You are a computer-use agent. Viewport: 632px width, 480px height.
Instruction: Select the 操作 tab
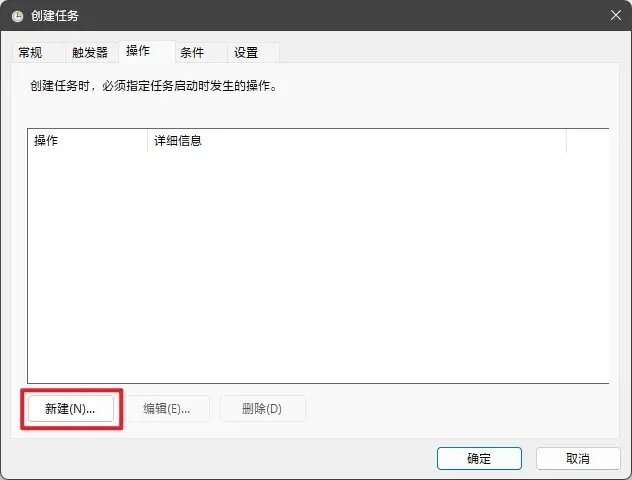coord(147,51)
